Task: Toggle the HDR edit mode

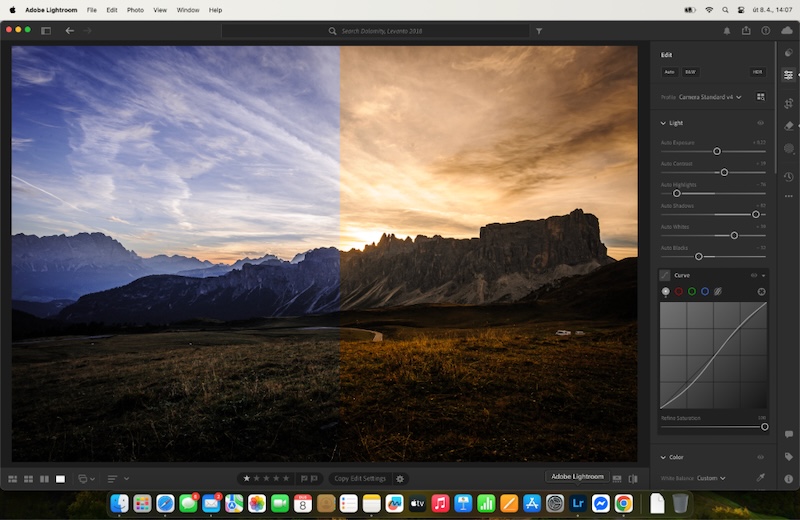Action: click(x=757, y=72)
